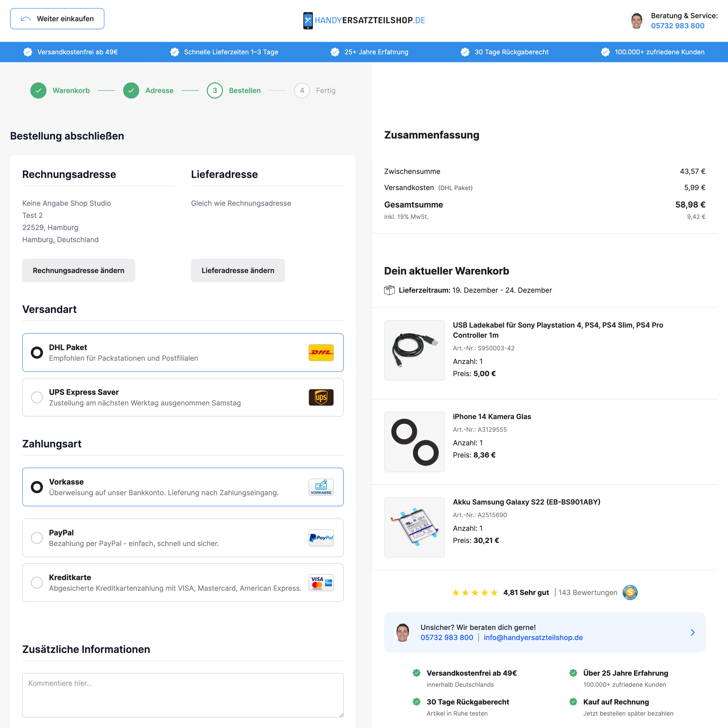
Task: Click the UPS logo icon
Action: pyautogui.click(x=321, y=397)
